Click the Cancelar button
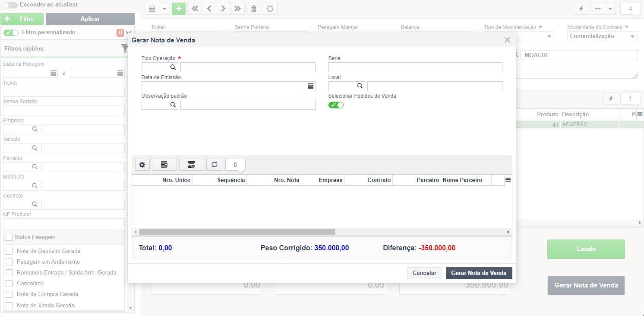The height and width of the screenshot is (316, 644). click(x=424, y=273)
